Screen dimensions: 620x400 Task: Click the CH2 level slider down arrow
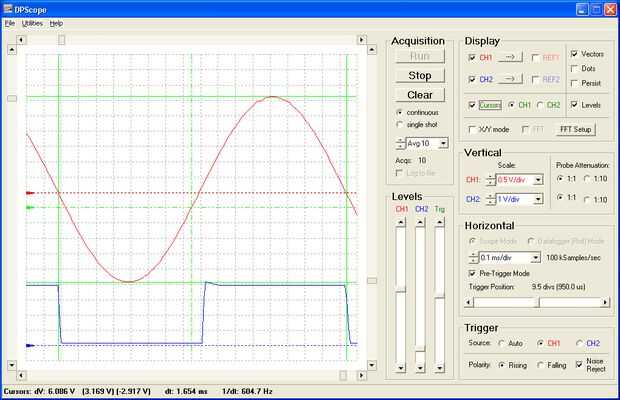coord(420,368)
